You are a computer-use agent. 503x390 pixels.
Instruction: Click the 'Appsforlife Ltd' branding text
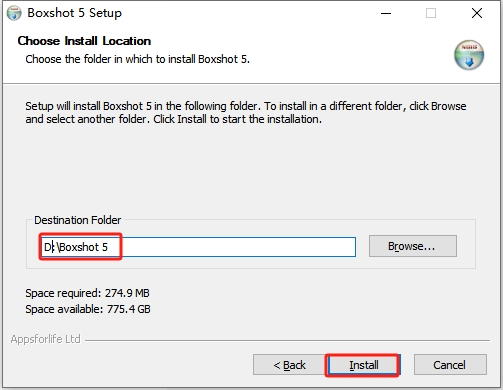pos(45,339)
